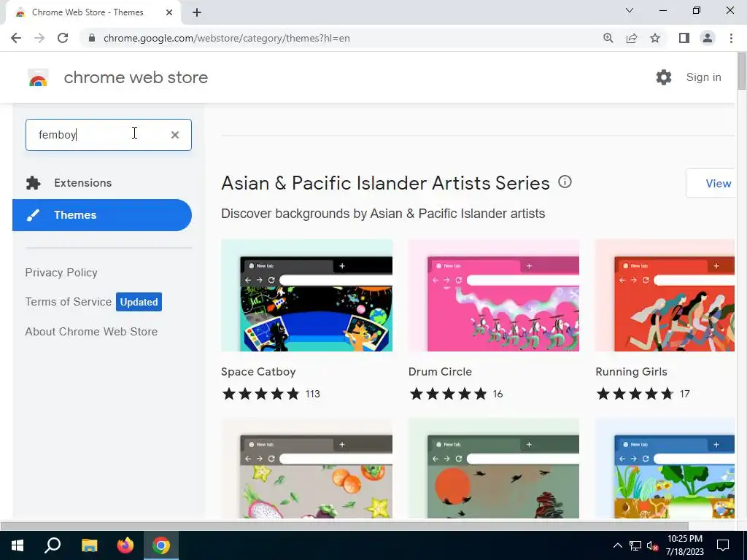Click the forward navigation arrow
The width and height of the screenshot is (747, 560).
(x=39, y=38)
